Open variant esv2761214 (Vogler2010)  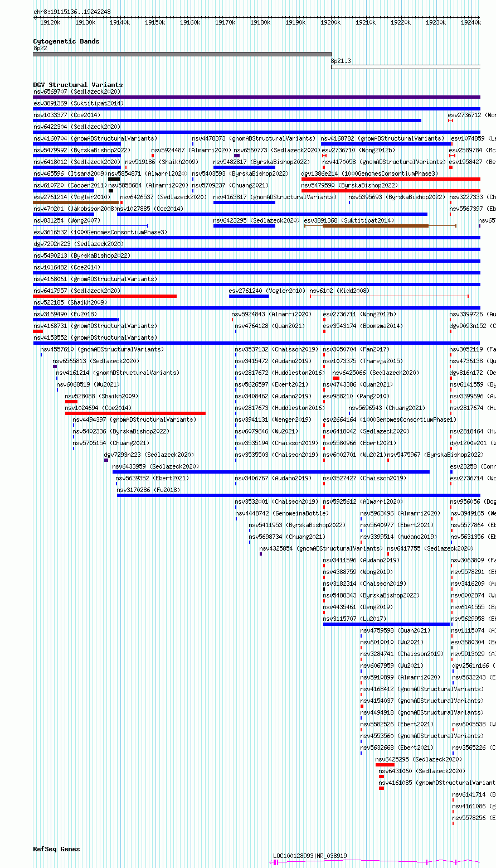coord(72,197)
